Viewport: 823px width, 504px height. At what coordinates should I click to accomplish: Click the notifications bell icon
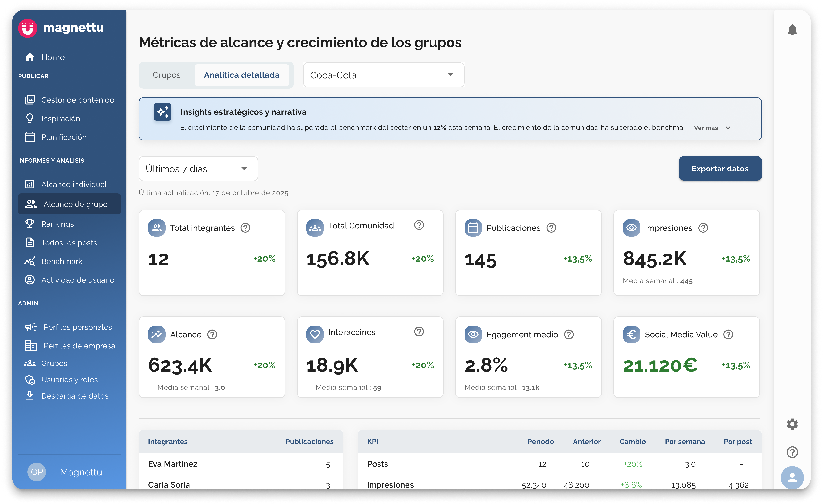792,30
